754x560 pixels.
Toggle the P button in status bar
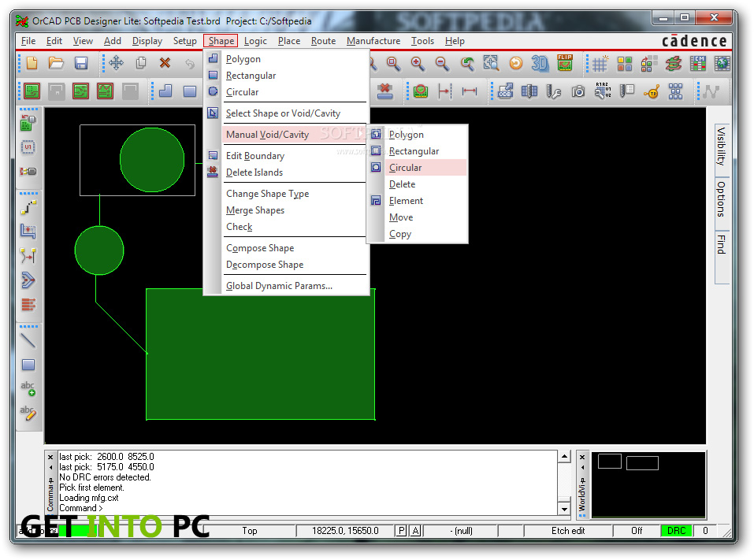(401, 531)
